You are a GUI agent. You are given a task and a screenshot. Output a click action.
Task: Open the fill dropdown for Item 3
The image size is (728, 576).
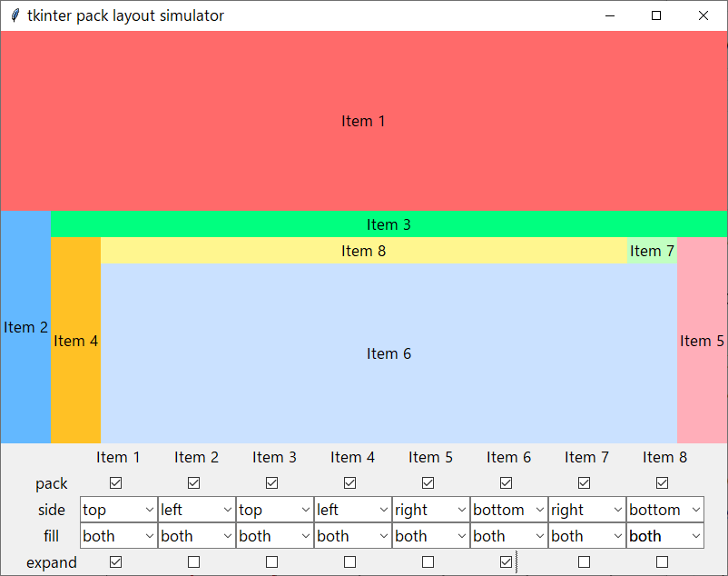pyautogui.click(x=275, y=536)
